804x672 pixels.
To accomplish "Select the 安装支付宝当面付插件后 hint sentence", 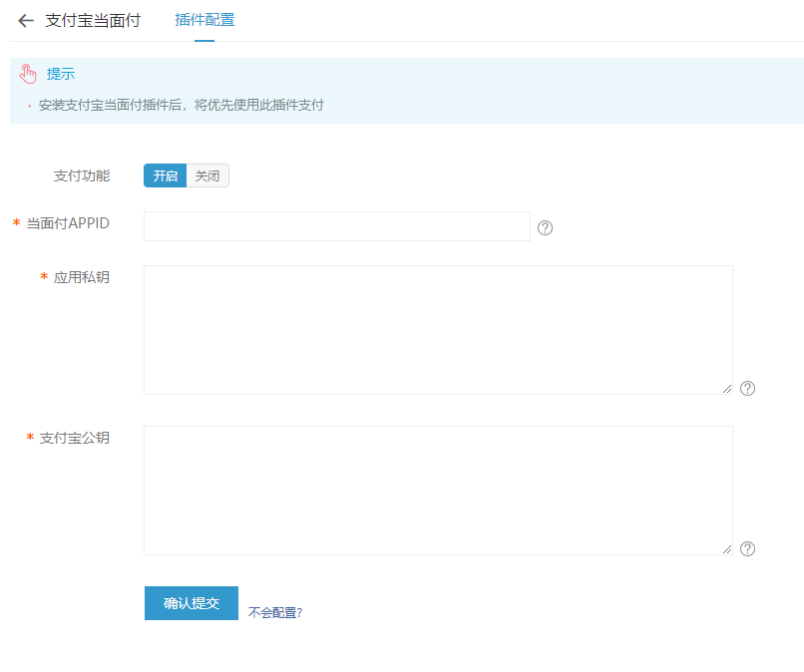I will pos(181,105).
